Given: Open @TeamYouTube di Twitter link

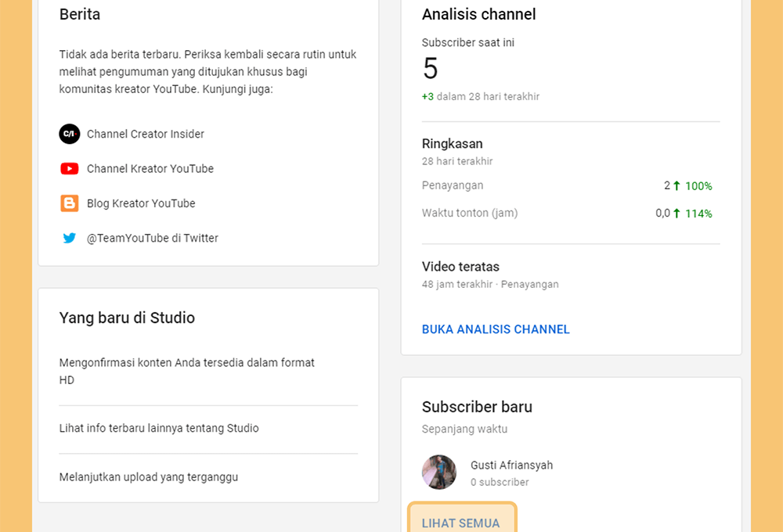Looking at the screenshot, I should pos(153,238).
